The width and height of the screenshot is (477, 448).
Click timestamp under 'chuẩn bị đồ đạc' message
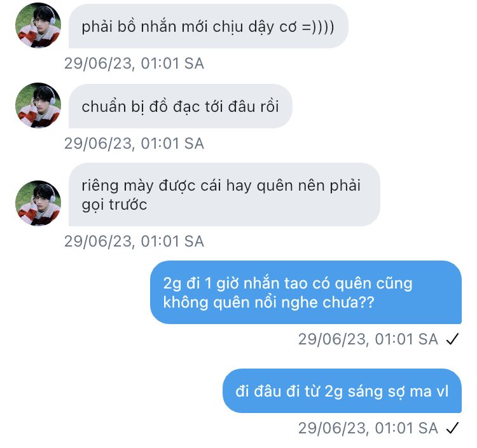tap(134, 144)
